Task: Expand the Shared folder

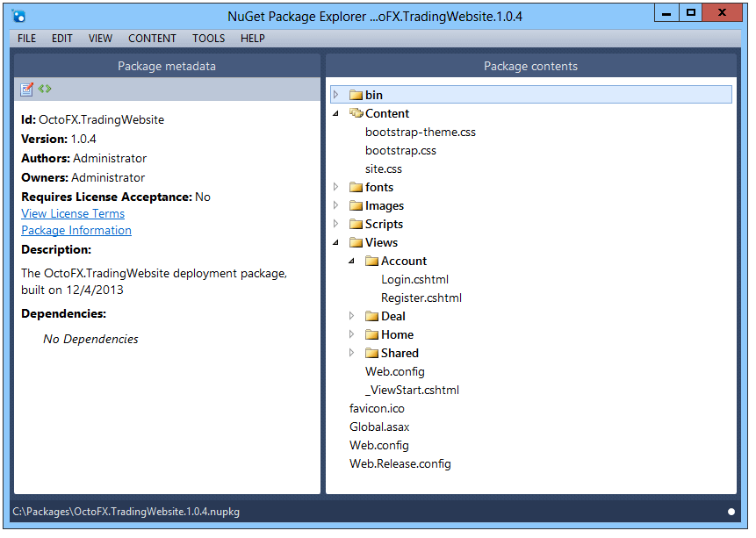Action: click(351, 353)
